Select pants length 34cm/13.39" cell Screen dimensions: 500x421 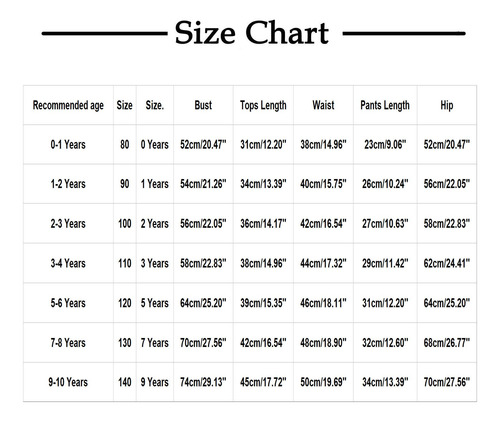[385, 382]
